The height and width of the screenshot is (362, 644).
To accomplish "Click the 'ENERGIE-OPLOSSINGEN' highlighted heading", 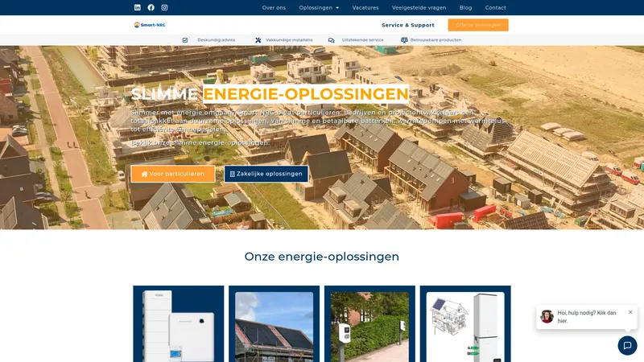I will (306, 94).
